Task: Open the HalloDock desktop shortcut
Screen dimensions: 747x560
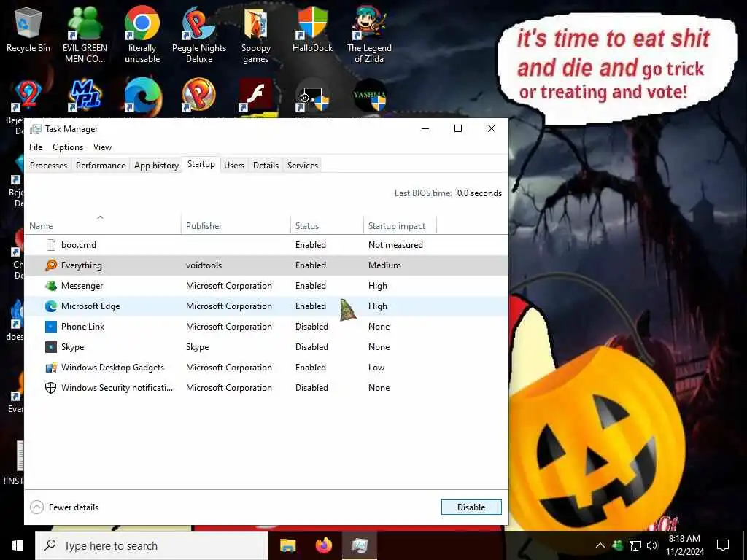Action: (x=312, y=29)
